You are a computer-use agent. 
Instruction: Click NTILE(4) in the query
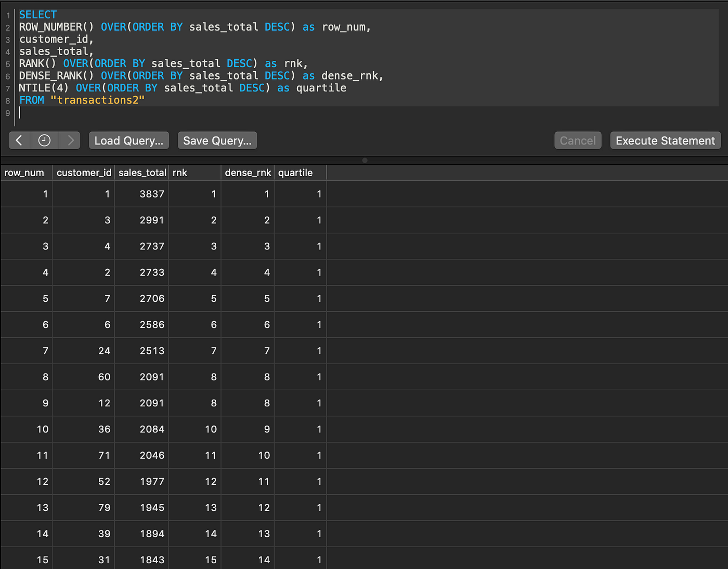44,88
